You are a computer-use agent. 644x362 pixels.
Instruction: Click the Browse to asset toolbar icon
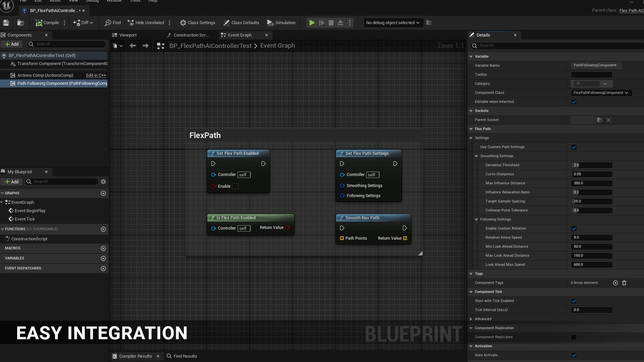click(x=21, y=23)
